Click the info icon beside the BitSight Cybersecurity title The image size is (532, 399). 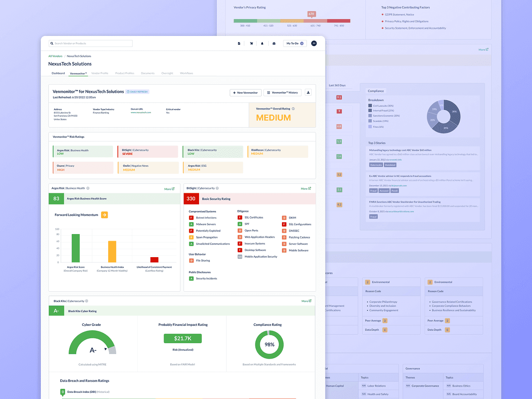(x=217, y=188)
